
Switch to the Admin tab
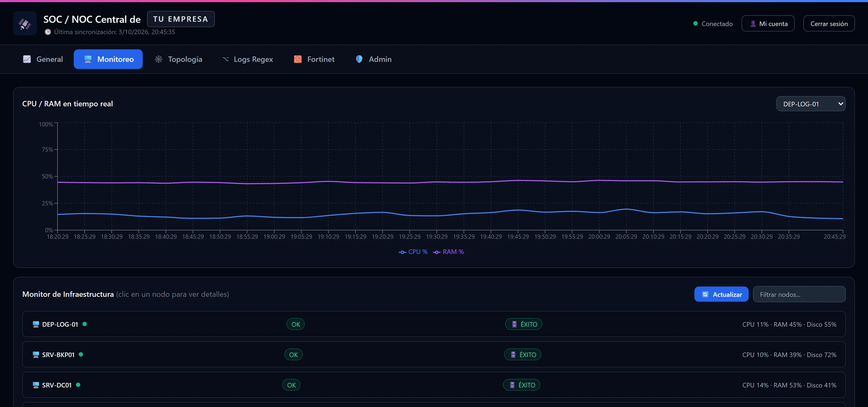tap(374, 59)
